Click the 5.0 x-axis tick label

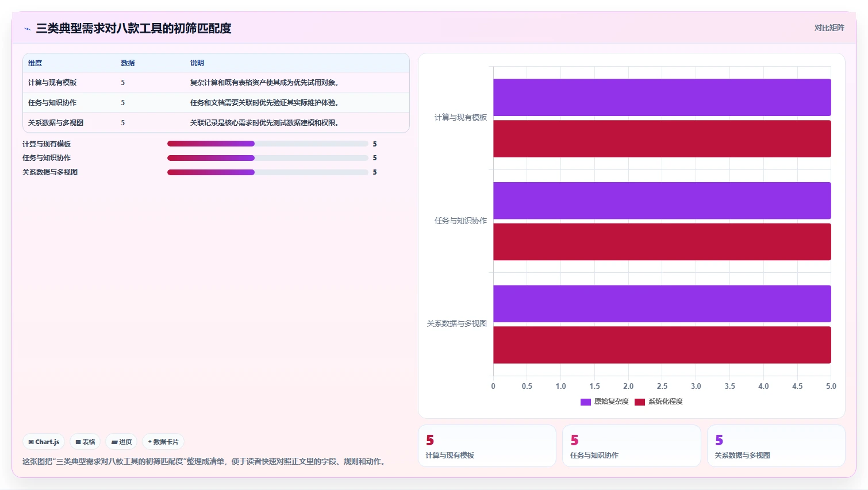click(831, 387)
